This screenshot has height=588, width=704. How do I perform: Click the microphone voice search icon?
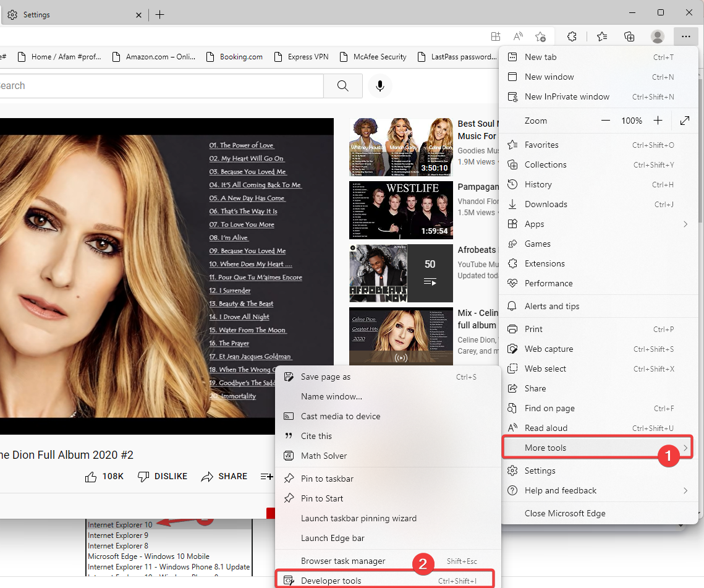coord(380,86)
